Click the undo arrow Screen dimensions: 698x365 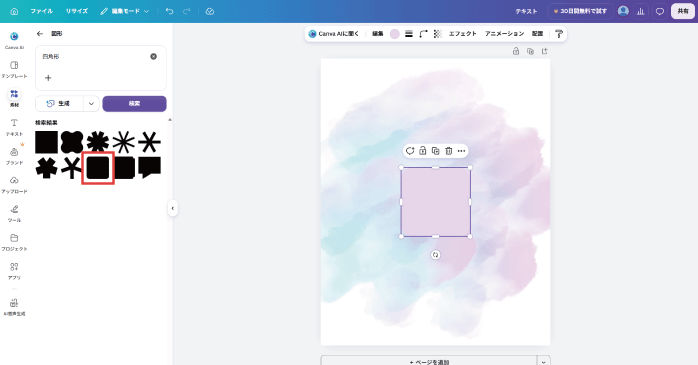pos(169,11)
